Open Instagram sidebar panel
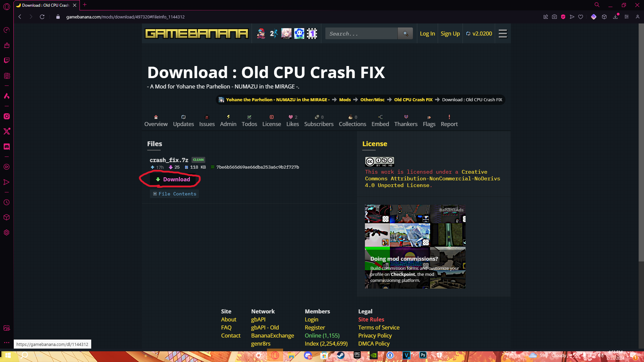Screen dimensions: 644x362 pos(7,116)
